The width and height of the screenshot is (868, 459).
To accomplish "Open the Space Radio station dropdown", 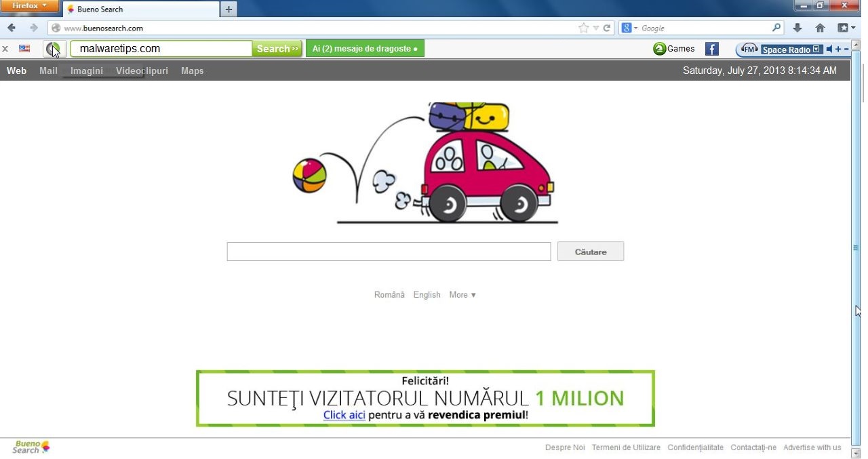I will pyautogui.click(x=816, y=49).
